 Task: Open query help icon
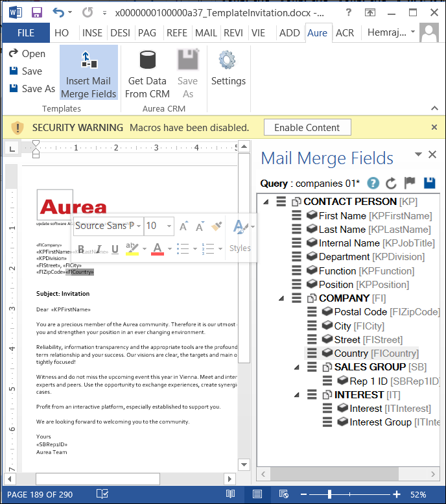(373, 183)
